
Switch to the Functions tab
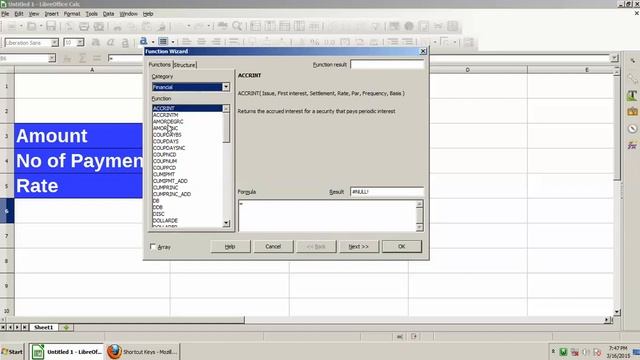coord(160,64)
